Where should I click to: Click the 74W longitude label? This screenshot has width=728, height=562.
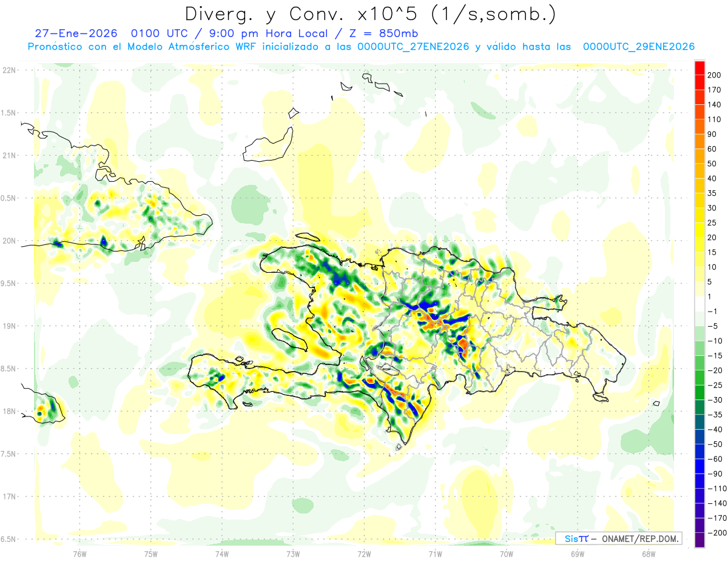coord(222,554)
